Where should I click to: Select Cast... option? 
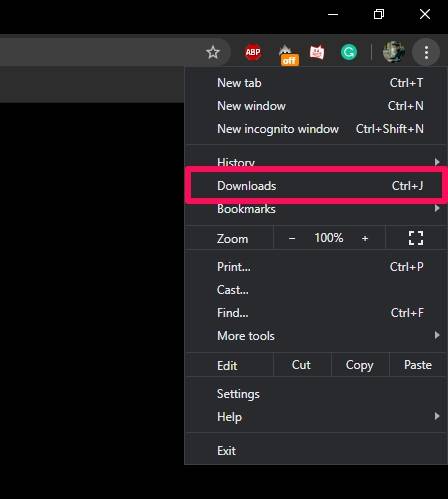(x=315, y=290)
